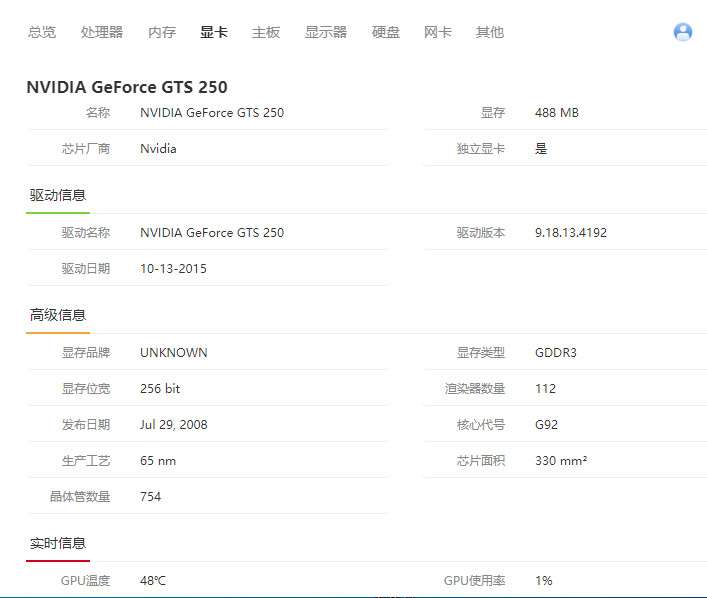Screen dimensions: 707x598
Task: Click the 独立显卡 value 是
Action: coord(541,149)
